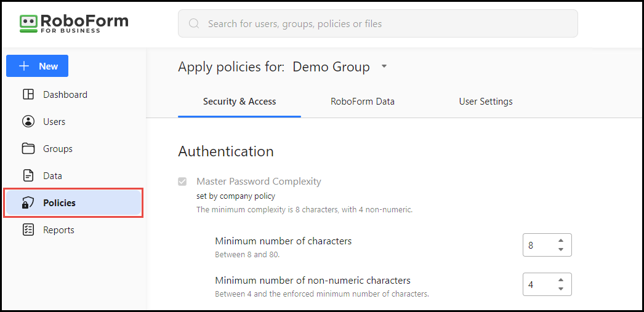Switch to the User Settings tab
Viewport: 644px width, 312px height.
486,102
